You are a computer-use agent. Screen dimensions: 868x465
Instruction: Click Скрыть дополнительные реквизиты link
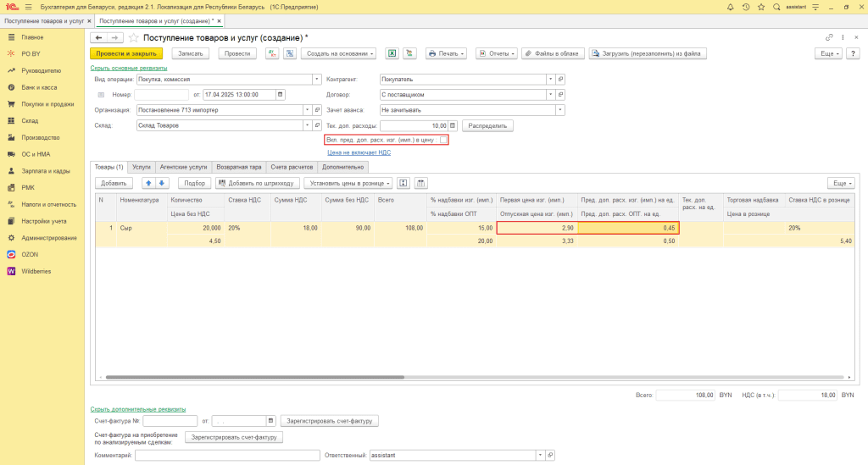coord(138,409)
